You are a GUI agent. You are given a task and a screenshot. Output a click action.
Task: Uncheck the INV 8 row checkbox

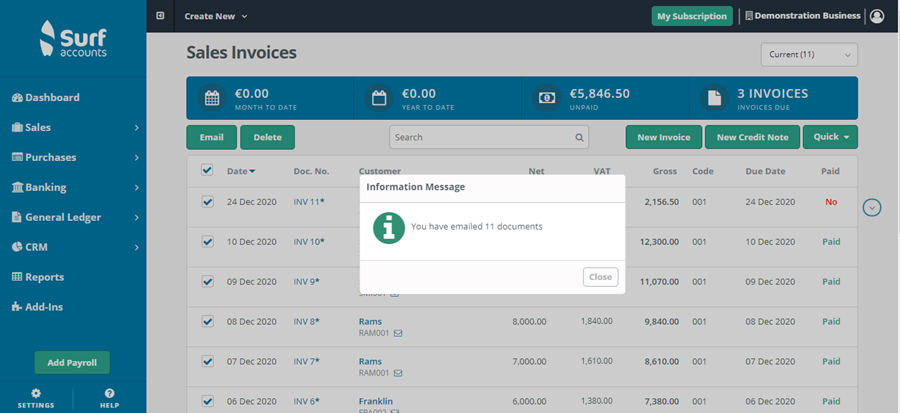tap(208, 321)
